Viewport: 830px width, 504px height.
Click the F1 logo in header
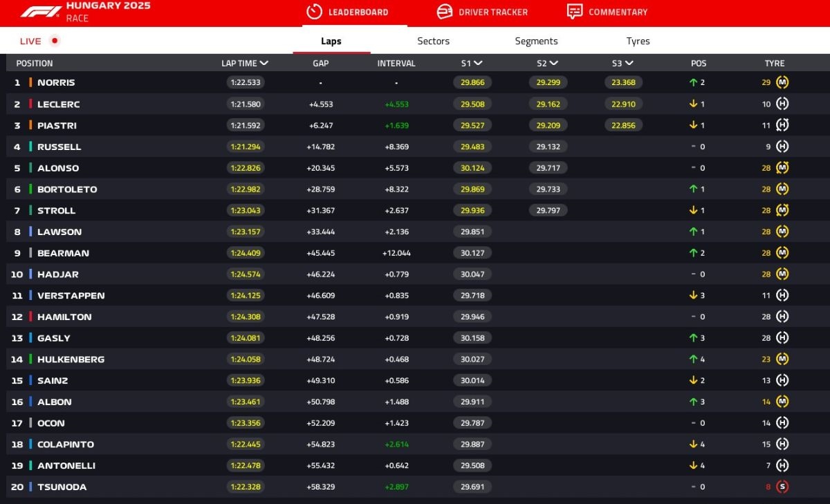coord(41,12)
